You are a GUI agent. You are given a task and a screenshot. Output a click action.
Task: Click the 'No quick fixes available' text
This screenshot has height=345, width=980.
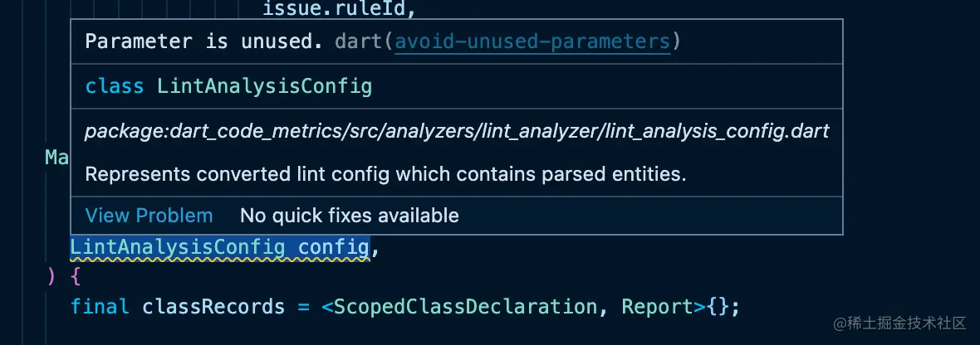[349, 216]
